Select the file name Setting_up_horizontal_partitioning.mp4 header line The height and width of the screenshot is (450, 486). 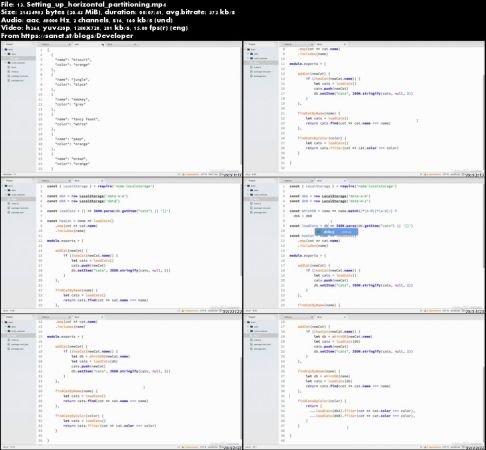(x=83, y=4)
